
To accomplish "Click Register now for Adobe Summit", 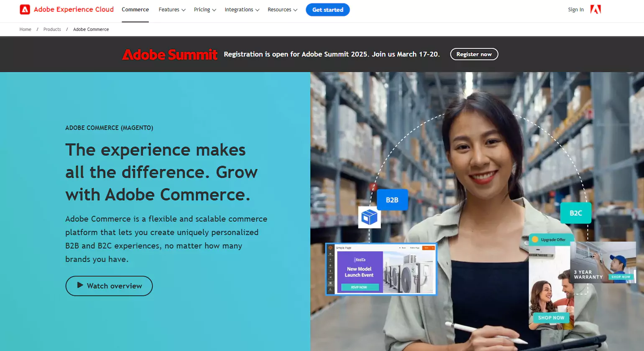I will click(474, 54).
